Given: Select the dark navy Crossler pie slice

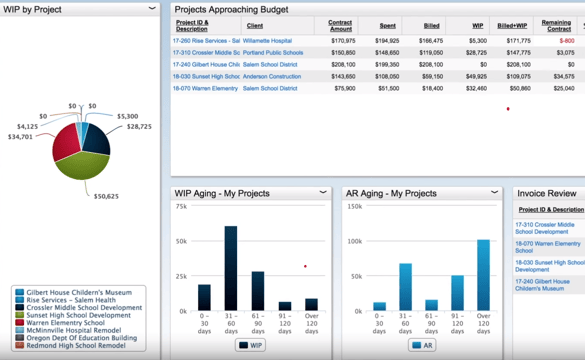Looking at the screenshot, I should coord(97,140).
